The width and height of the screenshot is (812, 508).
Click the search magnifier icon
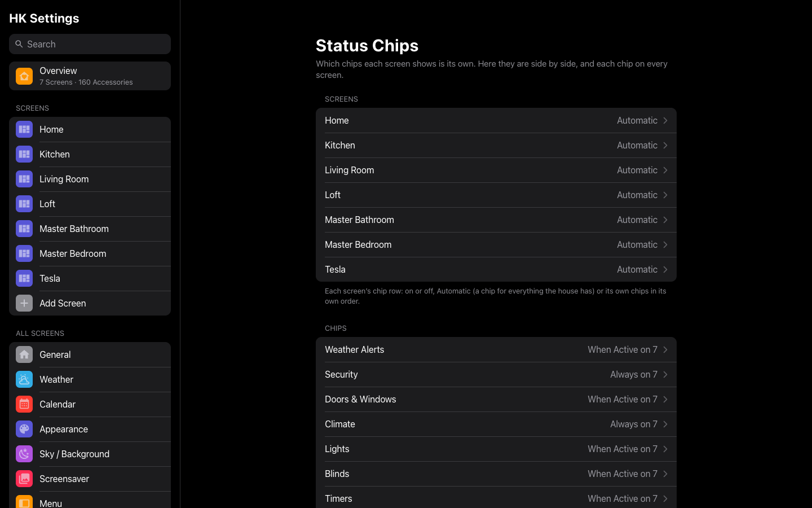pos(19,44)
